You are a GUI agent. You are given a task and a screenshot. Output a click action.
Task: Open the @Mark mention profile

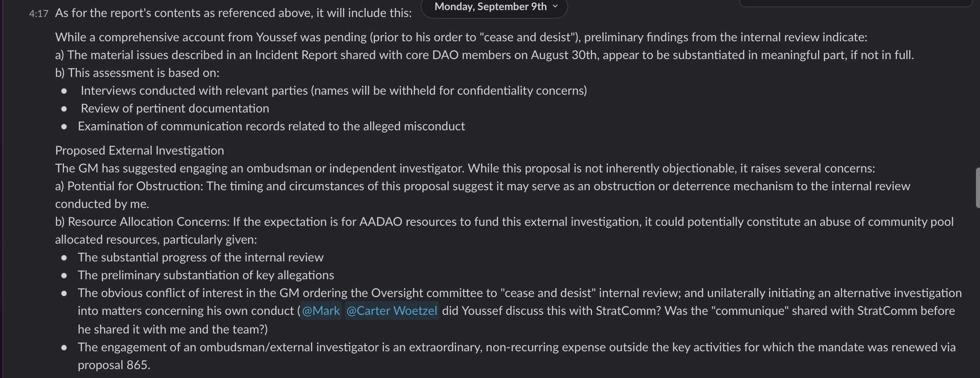tap(321, 311)
